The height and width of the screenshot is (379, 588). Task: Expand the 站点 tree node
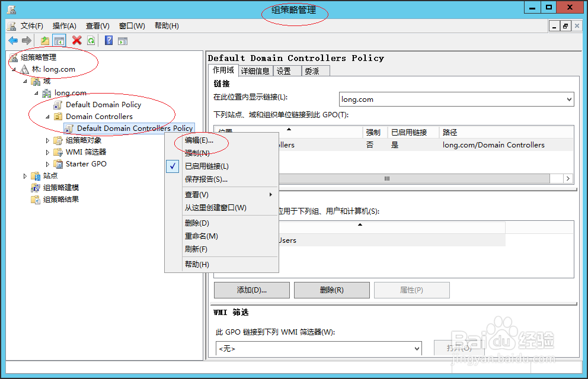pos(24,175)
